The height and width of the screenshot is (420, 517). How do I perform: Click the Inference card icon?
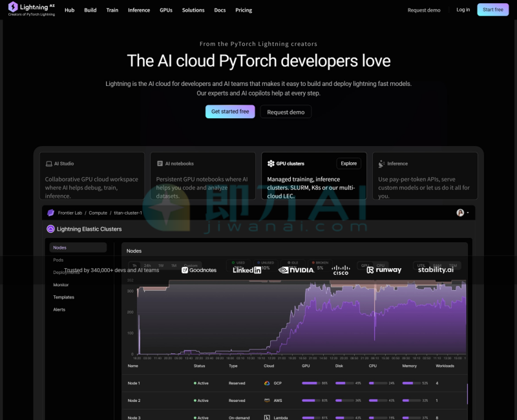pos(382,164)
